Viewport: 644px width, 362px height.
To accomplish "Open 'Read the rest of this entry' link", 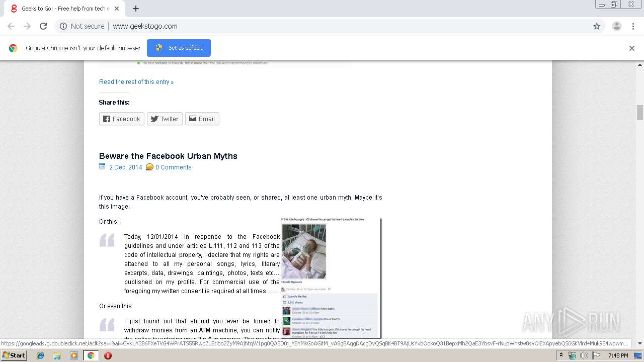I will click(136, 82).
